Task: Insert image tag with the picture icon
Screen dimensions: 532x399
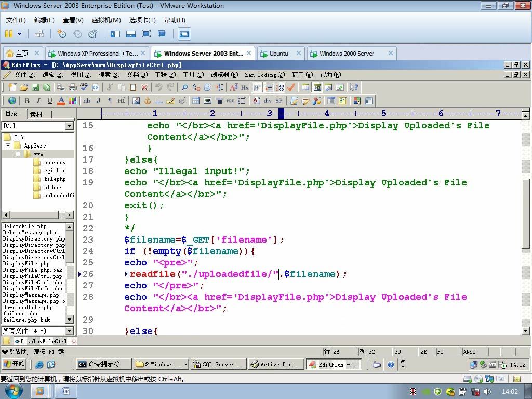Action: coord(136,101)
